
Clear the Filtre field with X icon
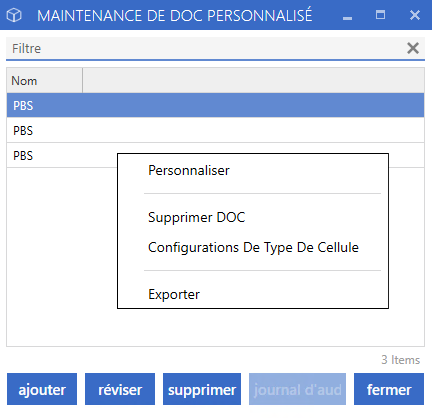coord(413,48)
